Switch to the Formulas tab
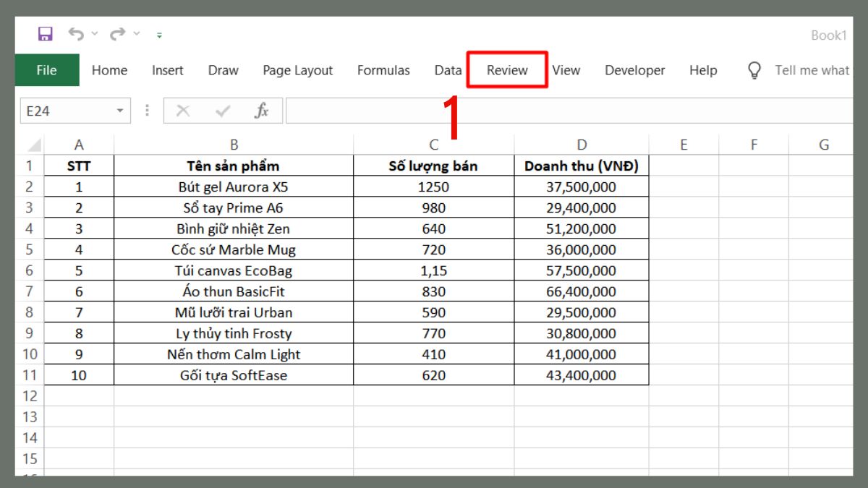 tap(383, 70)
